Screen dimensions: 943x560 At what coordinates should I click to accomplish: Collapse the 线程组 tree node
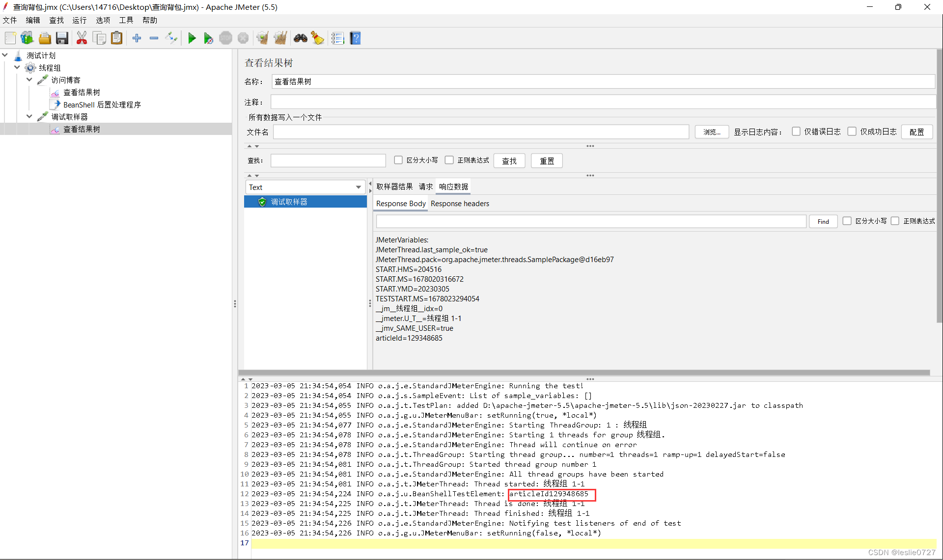17,67
